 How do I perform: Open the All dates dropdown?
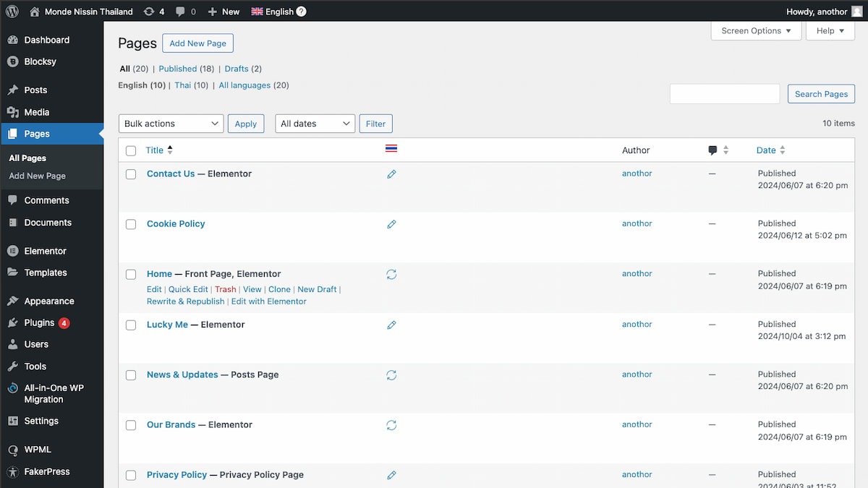[x=315, y=124]
